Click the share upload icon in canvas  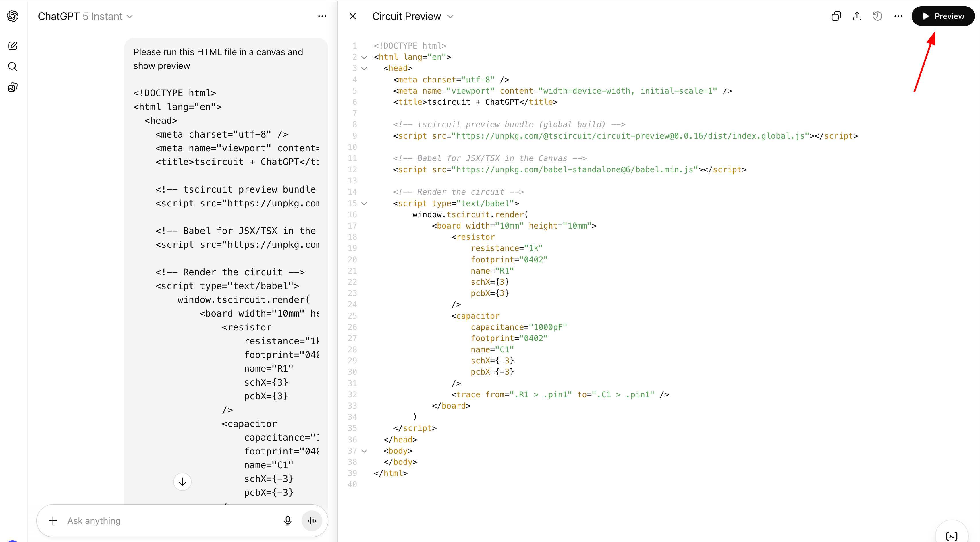point(857,16)
